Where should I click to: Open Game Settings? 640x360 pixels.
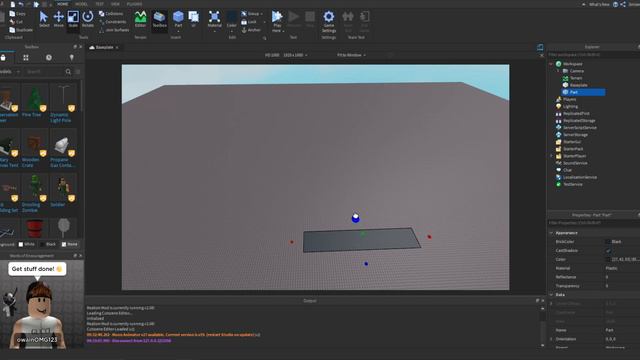pyautogui.click(x=329, y=22)
